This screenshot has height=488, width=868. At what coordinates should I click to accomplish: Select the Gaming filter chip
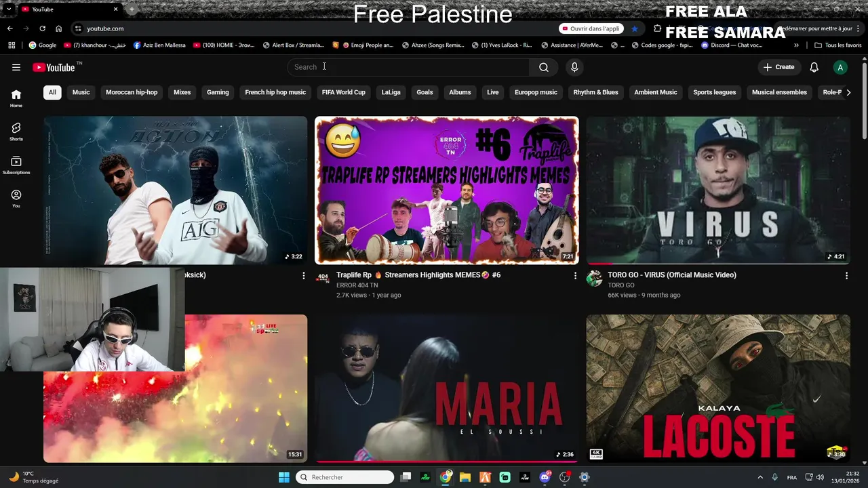[x=218, y=92]
